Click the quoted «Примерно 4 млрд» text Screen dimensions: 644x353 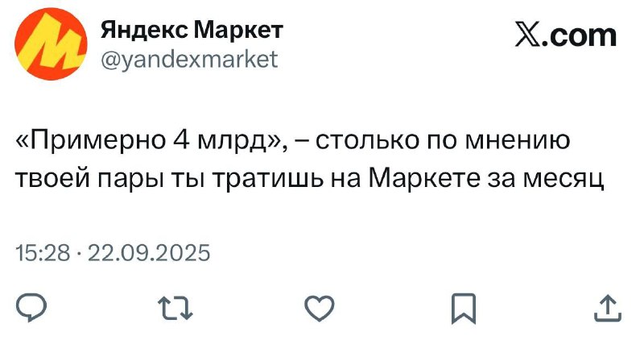click(151, 143)
